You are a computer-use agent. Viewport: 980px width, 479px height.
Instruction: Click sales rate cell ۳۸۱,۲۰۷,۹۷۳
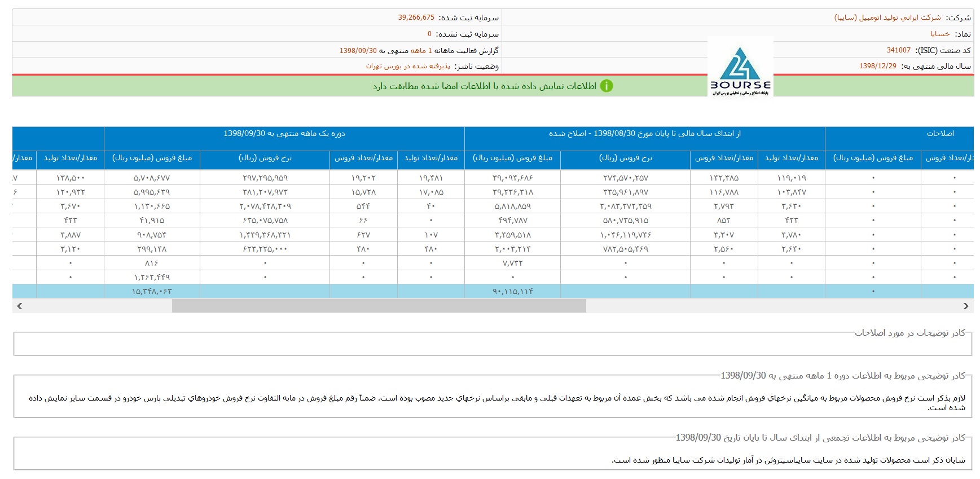[265, 192]
